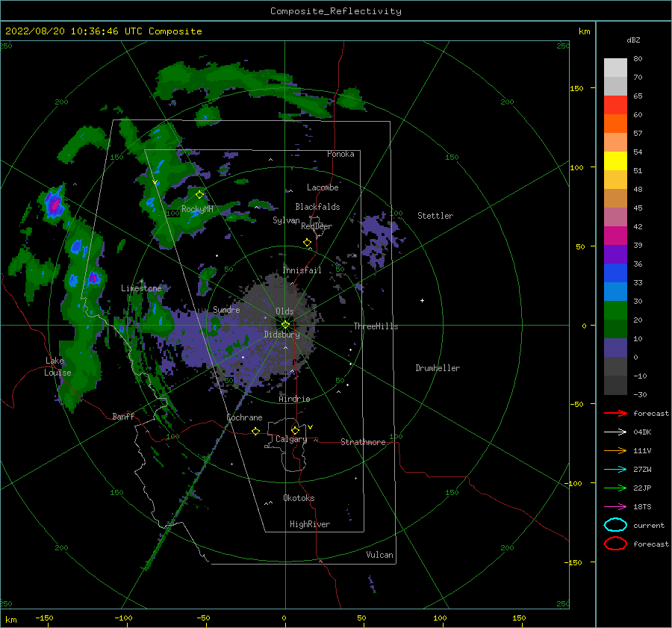Click the Sylvan map label

(x=286, y=220)
